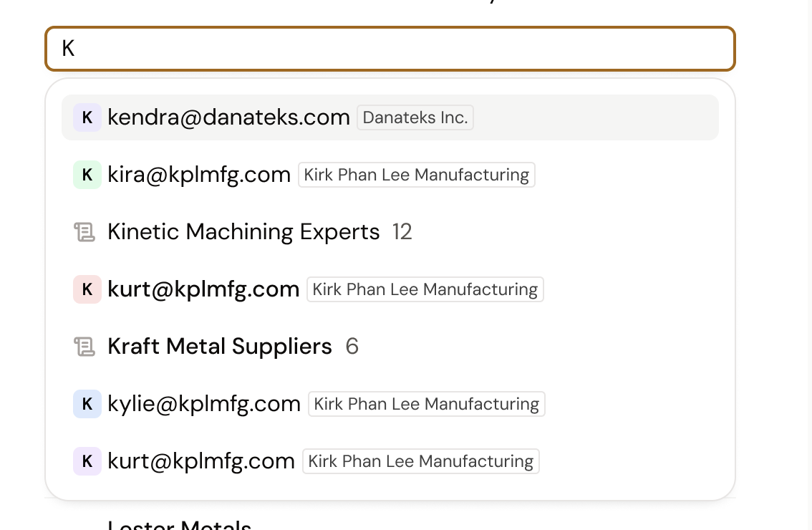Click the blue K avatar for kylie
The image size is (812, 530).
pos(87,404)
